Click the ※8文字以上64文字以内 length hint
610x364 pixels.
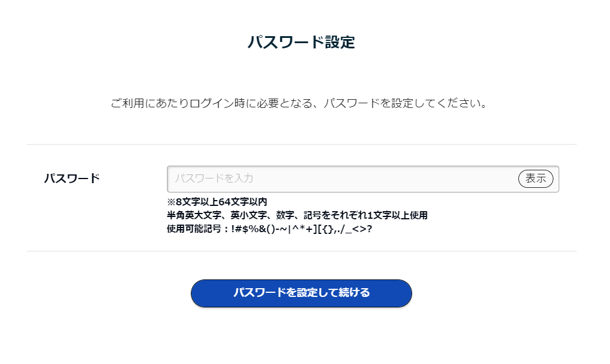217,202
